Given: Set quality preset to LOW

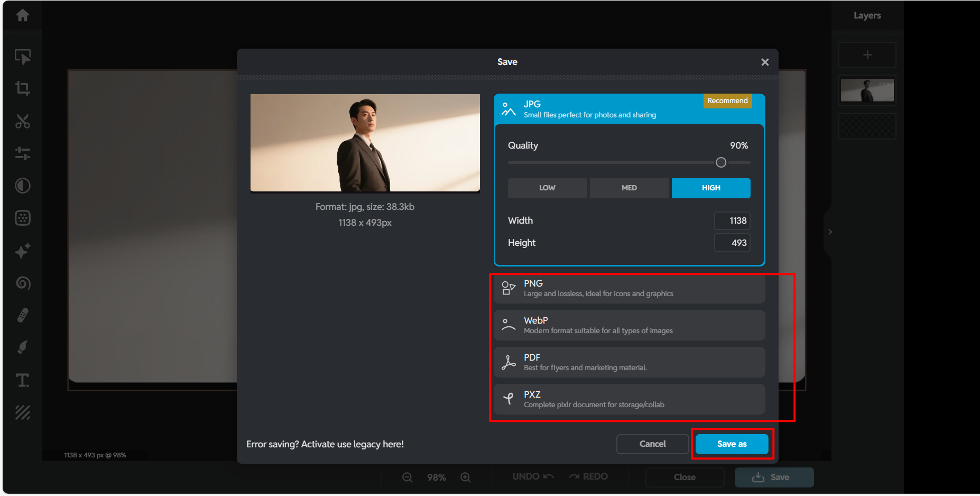Looking at the screenshot, I should click(547, 188).
